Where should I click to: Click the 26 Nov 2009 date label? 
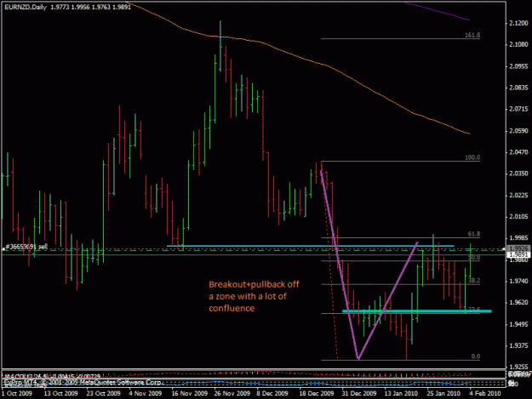(x=232, y=393)
